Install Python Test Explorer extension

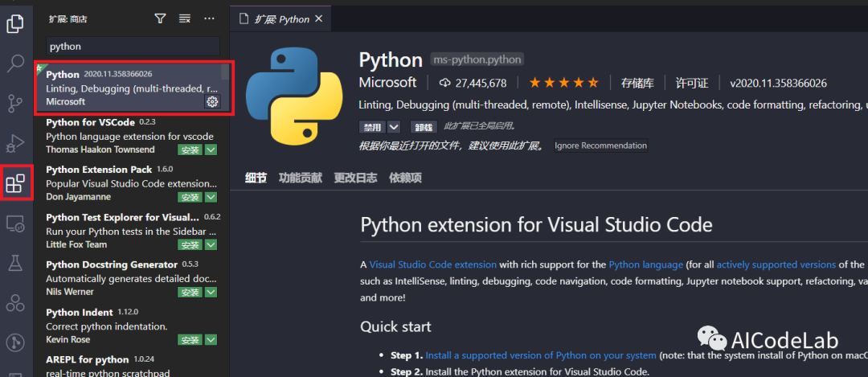pos(190,244)
